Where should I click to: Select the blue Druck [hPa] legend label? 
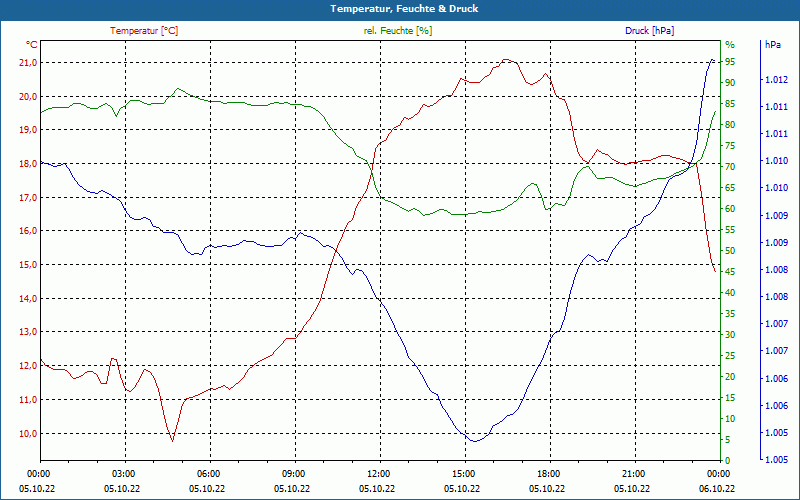click(x=649, y=31)
